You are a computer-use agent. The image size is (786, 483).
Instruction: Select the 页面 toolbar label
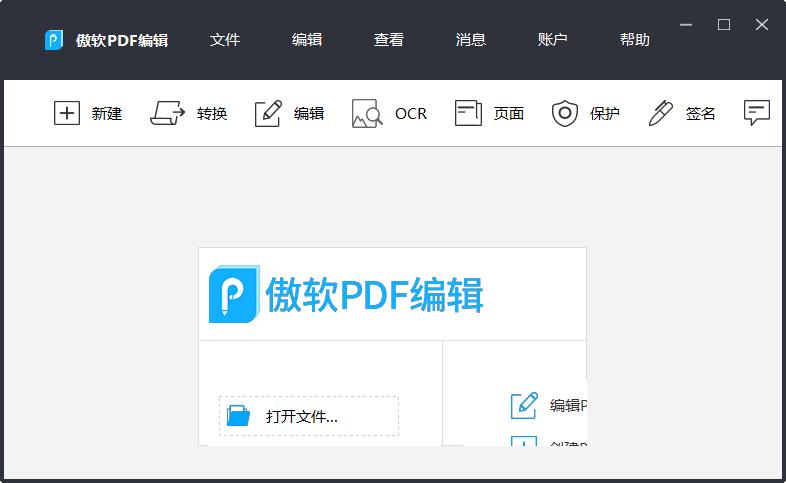pos(509,114)
